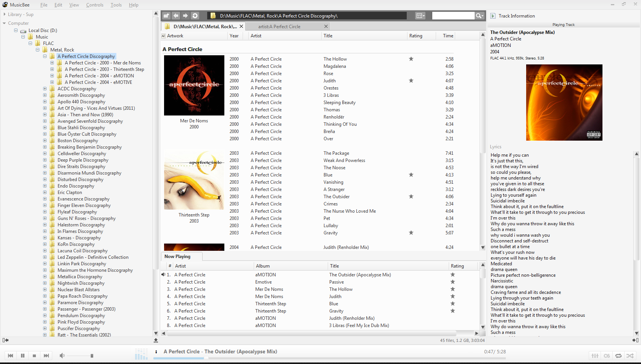Toggle shuffle mode

click(x=630, y=356)
